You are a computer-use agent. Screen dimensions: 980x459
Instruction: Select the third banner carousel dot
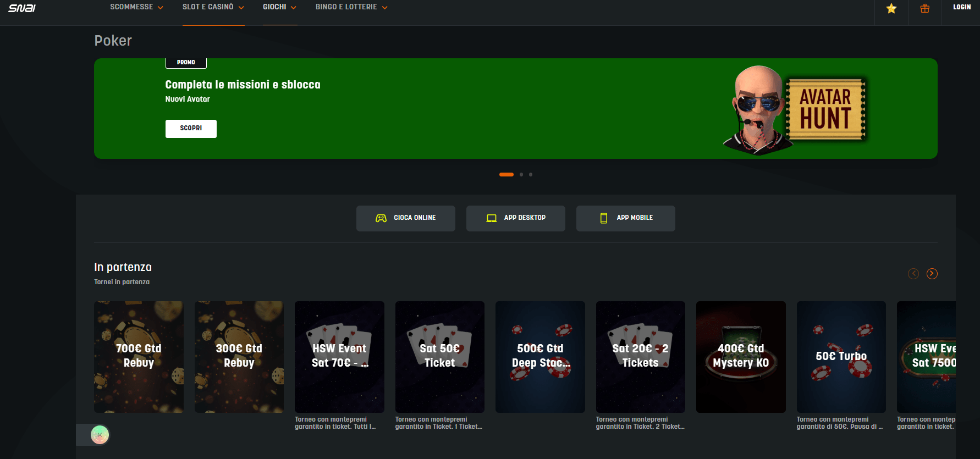point(531,175)
